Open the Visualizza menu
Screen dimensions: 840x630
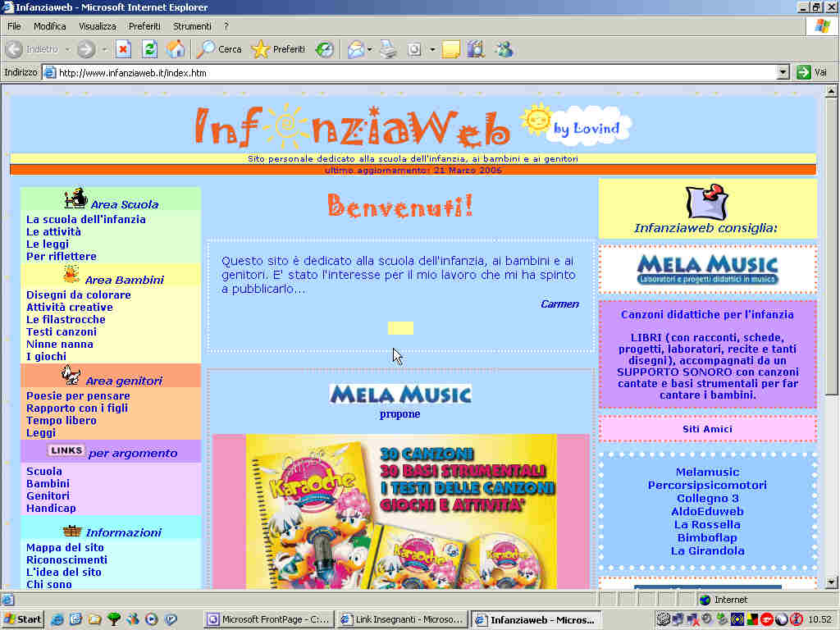click(97, 26)
